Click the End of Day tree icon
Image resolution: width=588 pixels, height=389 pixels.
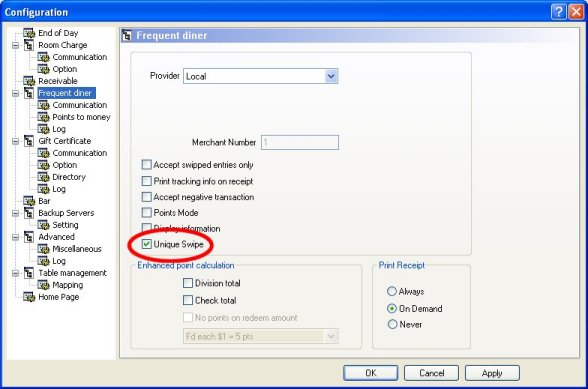click(29, 33)
